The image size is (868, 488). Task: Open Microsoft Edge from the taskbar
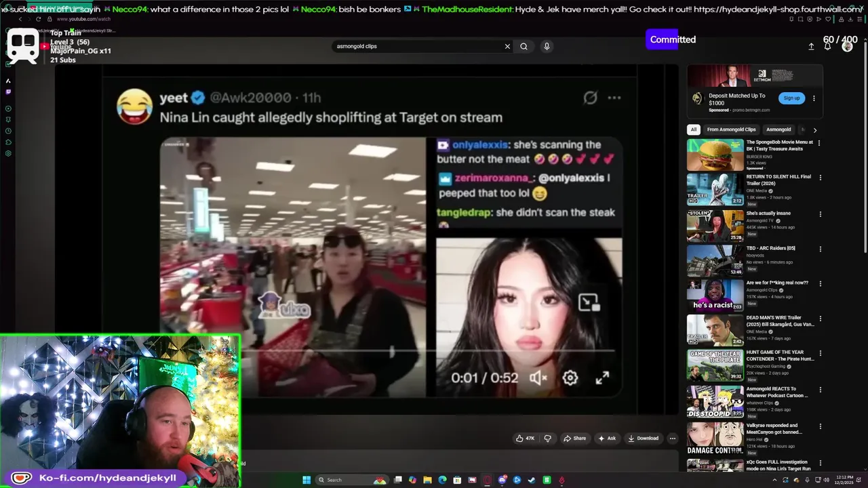coord(442,480)
